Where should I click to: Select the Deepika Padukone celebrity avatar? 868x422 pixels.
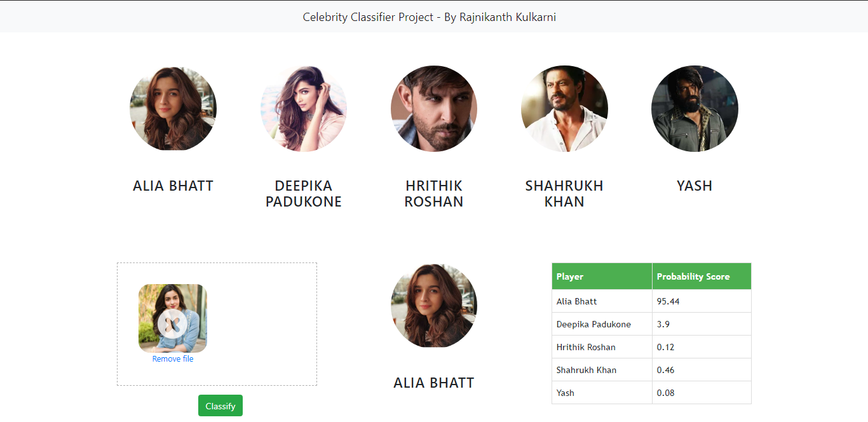tap(304, 108)
